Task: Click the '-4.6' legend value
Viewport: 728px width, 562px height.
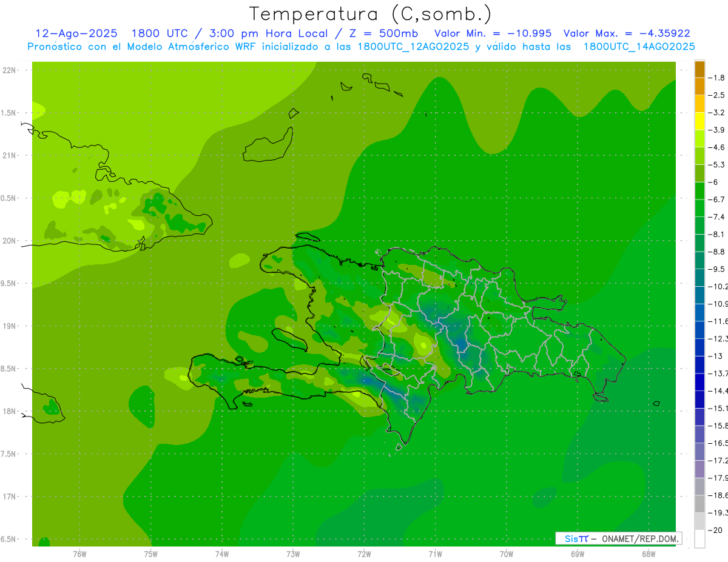Action: point(718,147)
